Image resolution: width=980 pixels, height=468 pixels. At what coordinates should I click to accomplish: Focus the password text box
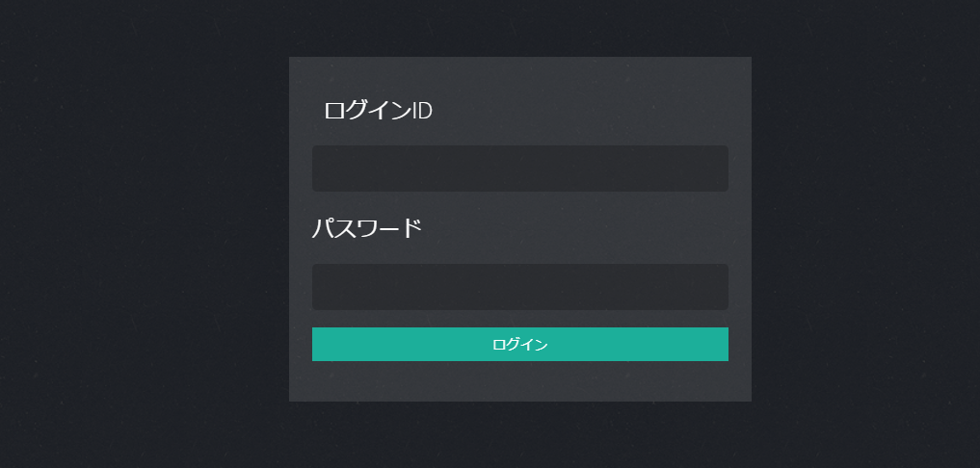coord(519,287)
